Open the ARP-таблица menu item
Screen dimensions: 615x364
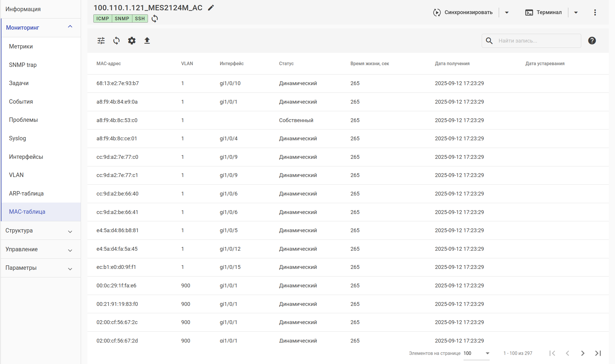point(26,193)
